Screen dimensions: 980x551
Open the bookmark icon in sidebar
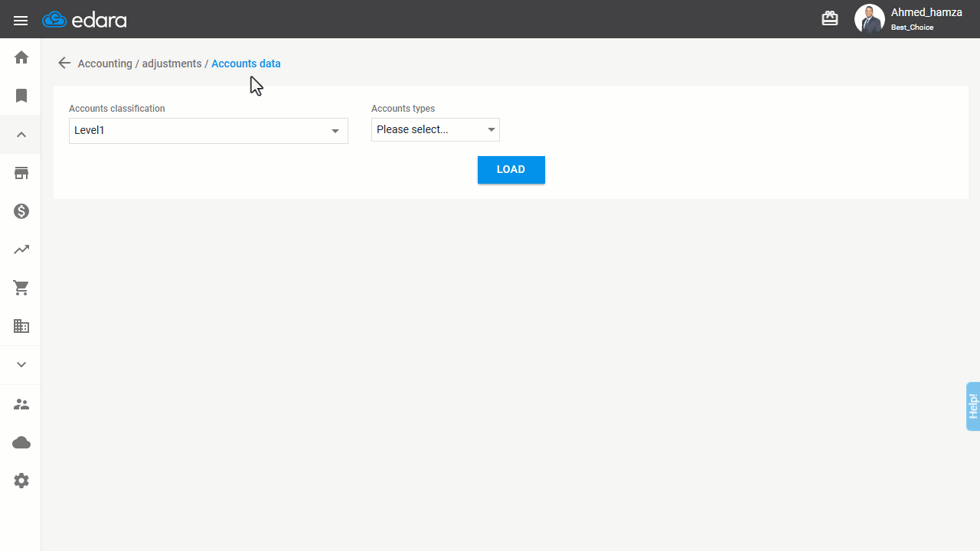tap(21, 96)
